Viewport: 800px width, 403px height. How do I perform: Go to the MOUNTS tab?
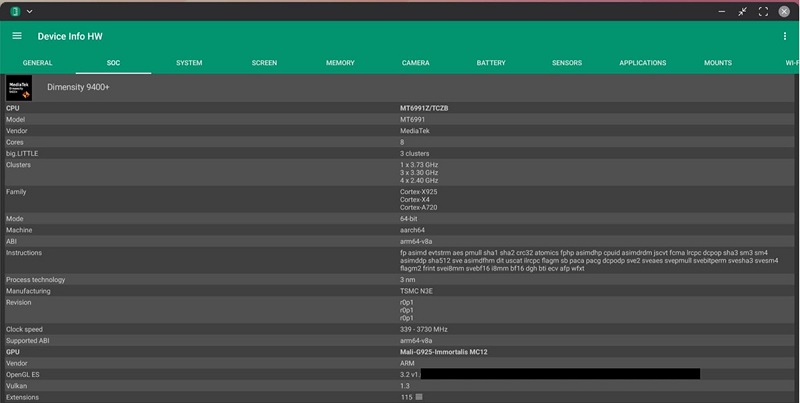click(x=718, y=63)
